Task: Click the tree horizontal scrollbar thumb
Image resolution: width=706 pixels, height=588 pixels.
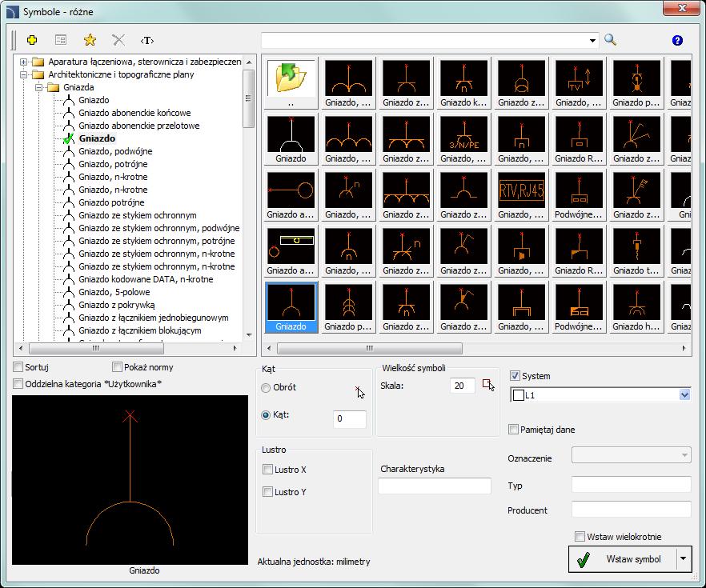Action: (x=96, y=348)
